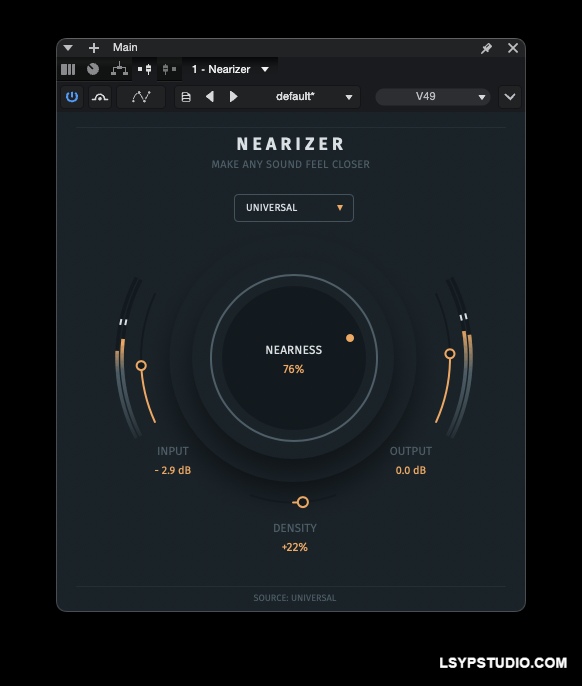Click the DENSITY slider handle
Image resolution: width=582 pixels, height=686 pixels.
[302, 502]
